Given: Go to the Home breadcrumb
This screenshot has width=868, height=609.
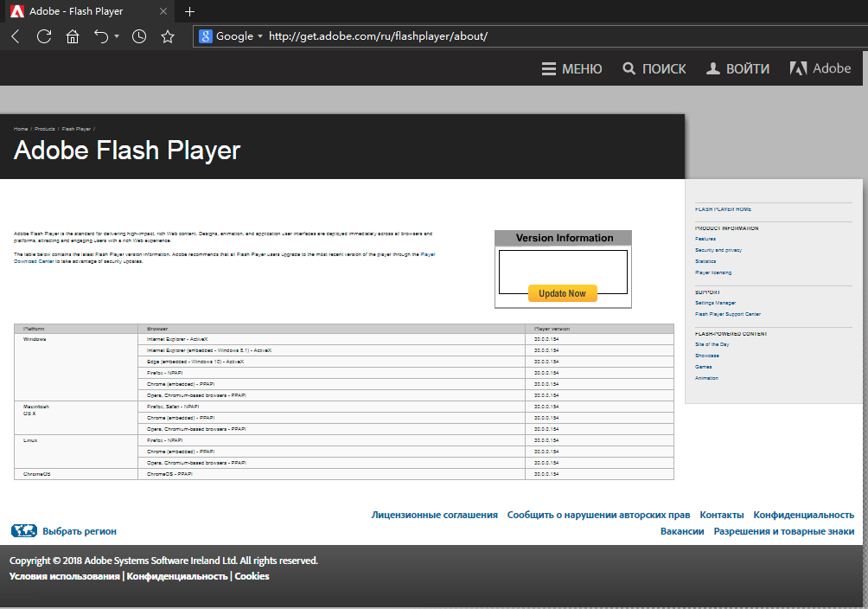Looking at the screenshot, I should click(21, 129).
